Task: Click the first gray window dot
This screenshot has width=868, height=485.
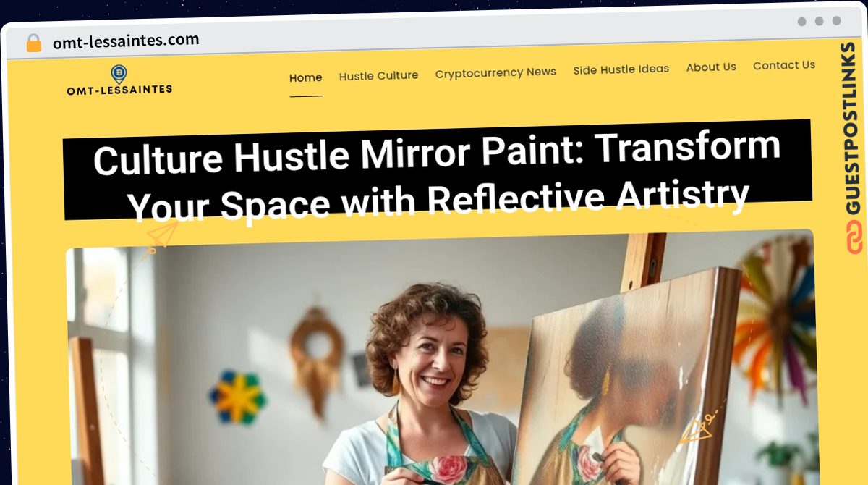Action: (801, 22)
